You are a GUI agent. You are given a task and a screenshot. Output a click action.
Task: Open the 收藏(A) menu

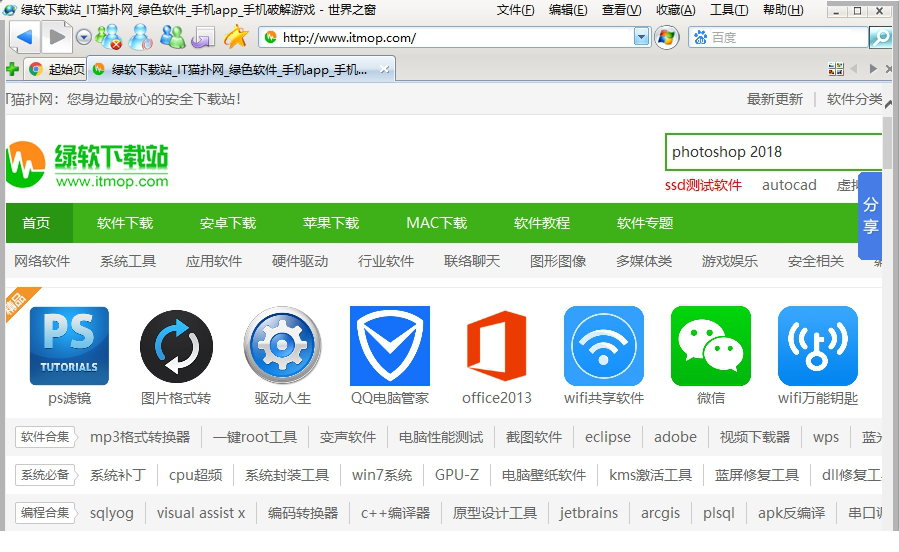(675, 10)
